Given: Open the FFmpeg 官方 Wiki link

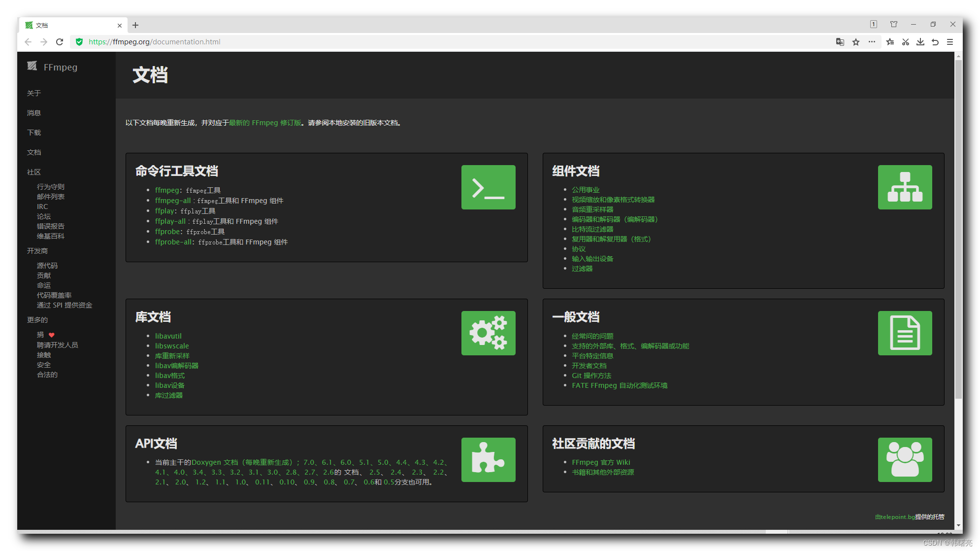Looking at the screenshot, I should coord(601,462).
